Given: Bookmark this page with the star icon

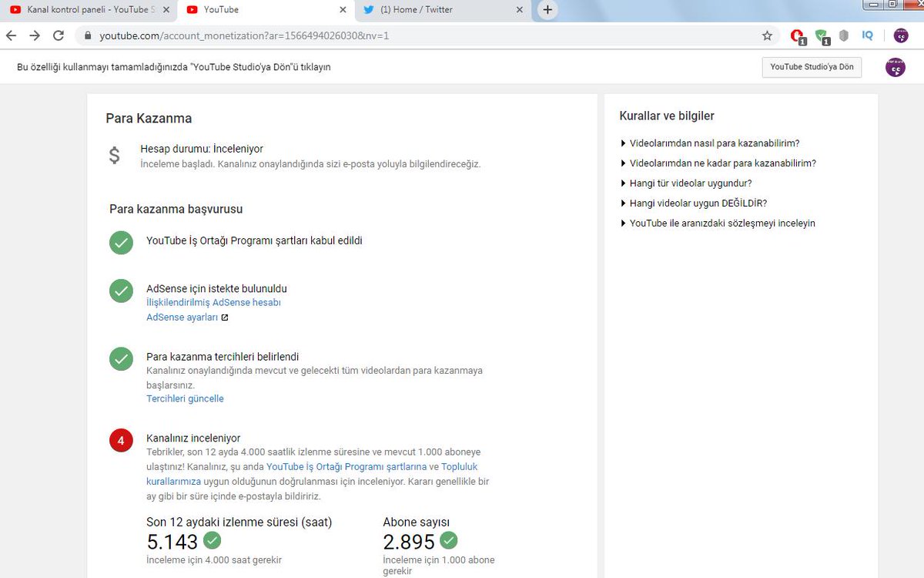Looking at the screenshot, I should (767, 35).
